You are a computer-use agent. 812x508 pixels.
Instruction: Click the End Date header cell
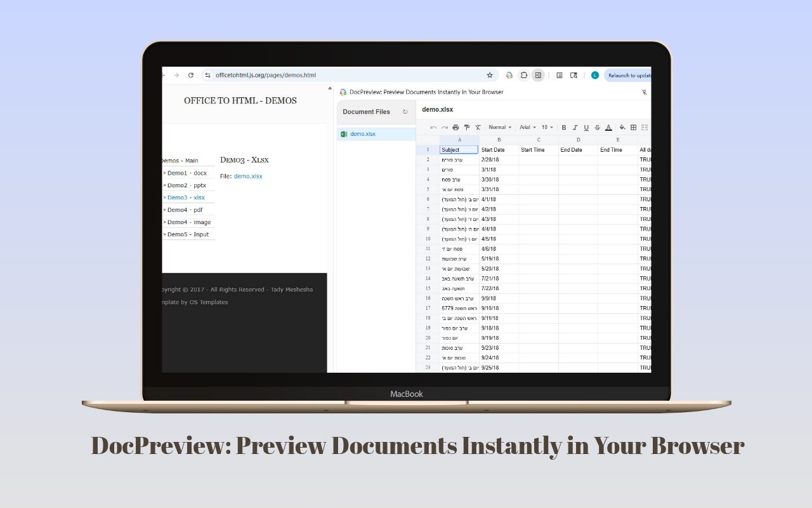coord(579,150)
